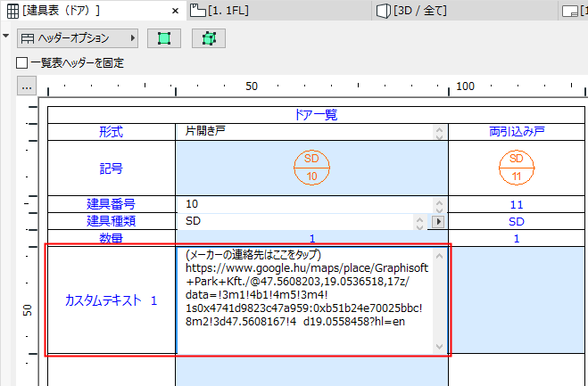This screenshot has width=588, height=386.
Task: Click the 片開き戸 format field
Action: pos(303,132)
